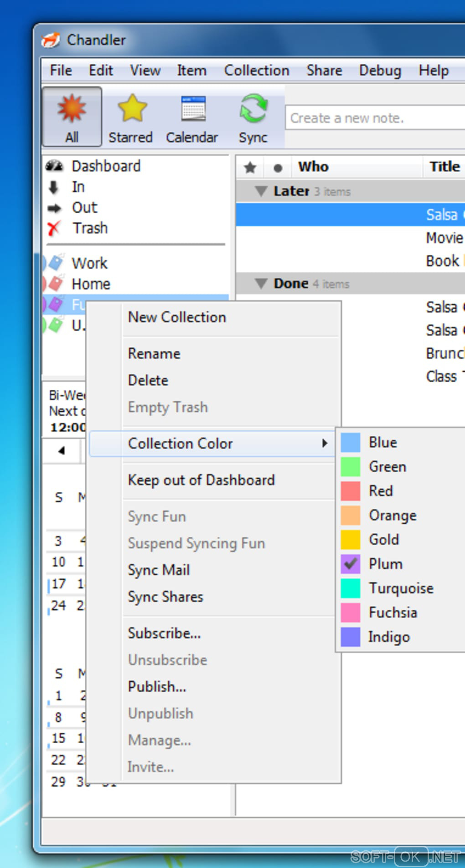The image size is (465, 868).
Task: Sort by the dot status column header
Action: (x=278, y=168)
